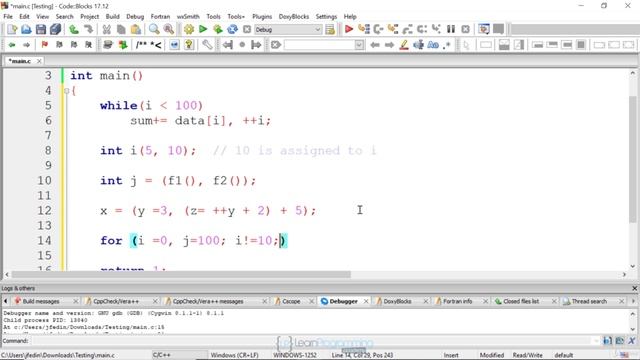Click the New file icon

12,29
